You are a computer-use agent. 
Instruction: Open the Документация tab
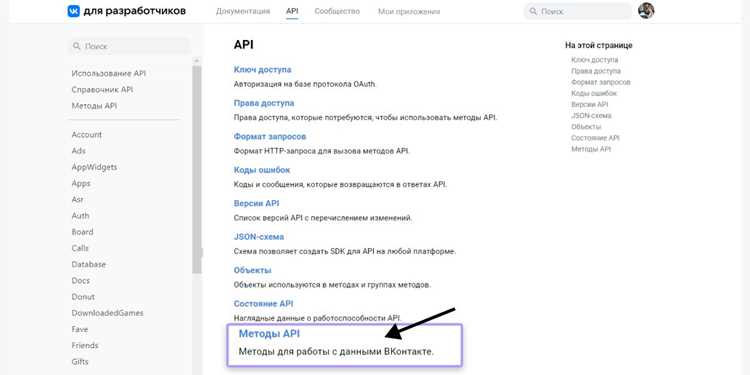243,11
